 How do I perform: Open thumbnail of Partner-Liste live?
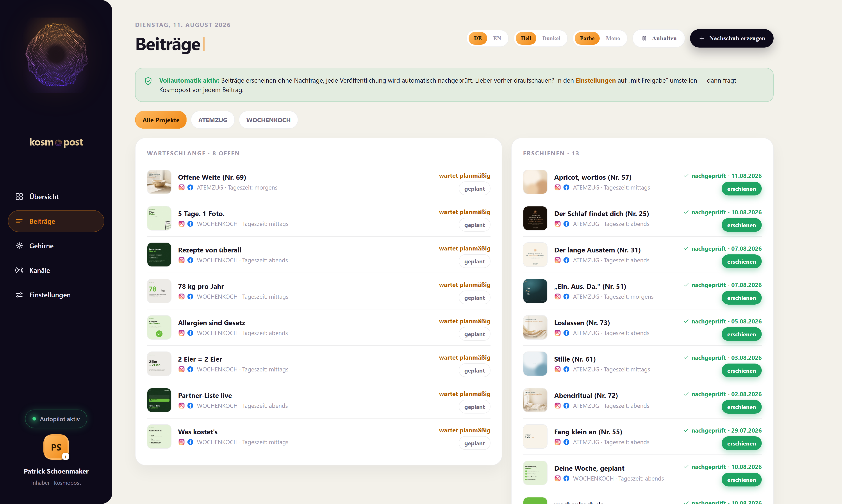tap(159, 400)
